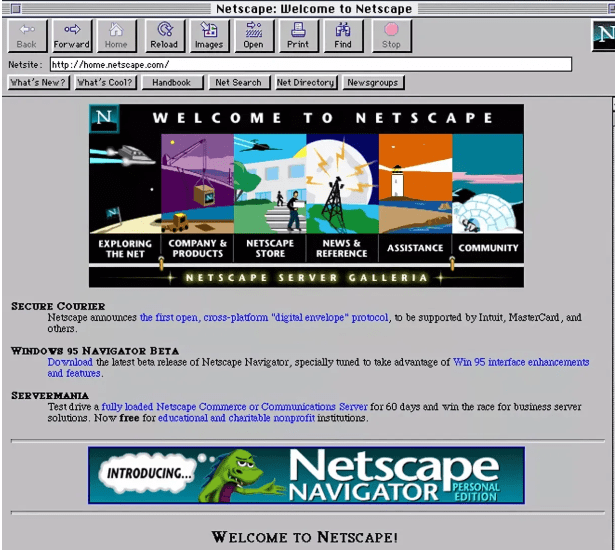Reload the current page
Viewport: 615px width, 550px height.
(x=164, y=35)
